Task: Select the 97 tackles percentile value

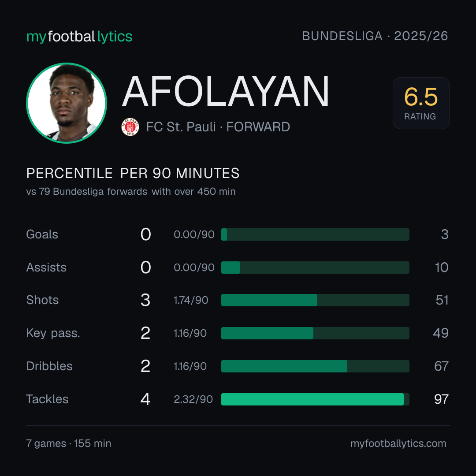Action: (x=441, y=399)
